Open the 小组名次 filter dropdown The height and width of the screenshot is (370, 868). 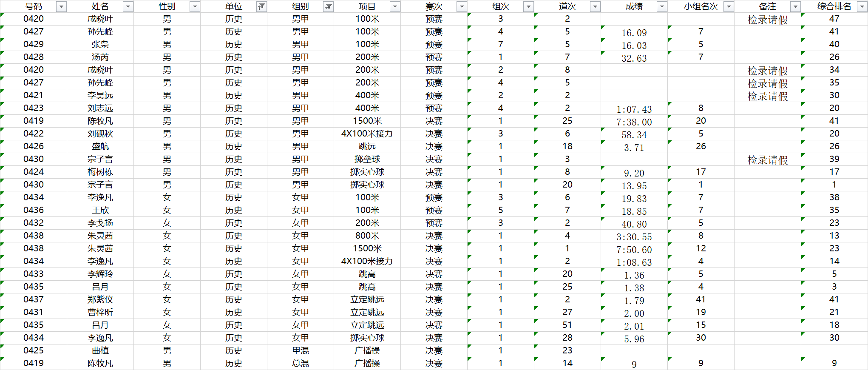pyautogui.click(x=729, y=6)
